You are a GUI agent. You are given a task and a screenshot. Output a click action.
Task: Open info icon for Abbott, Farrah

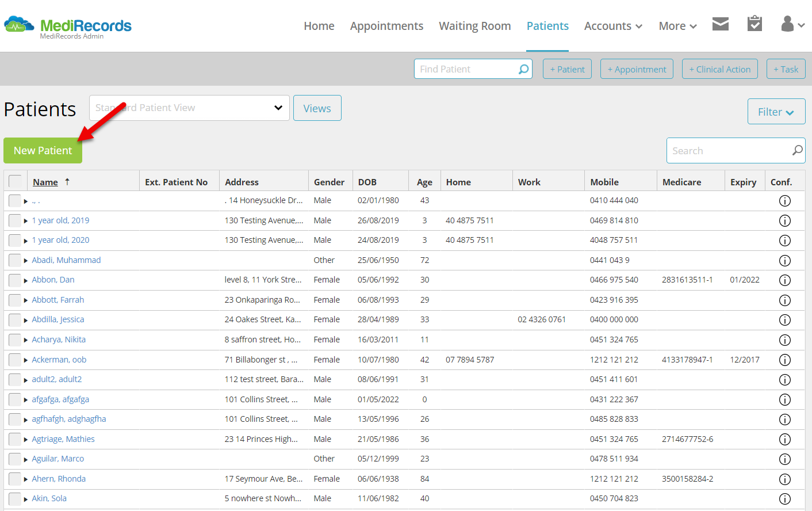(784, 300)
